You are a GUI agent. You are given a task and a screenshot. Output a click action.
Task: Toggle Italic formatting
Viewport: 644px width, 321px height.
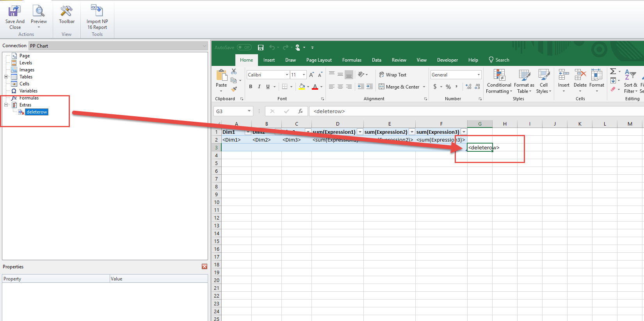click(x=259, y=87)
